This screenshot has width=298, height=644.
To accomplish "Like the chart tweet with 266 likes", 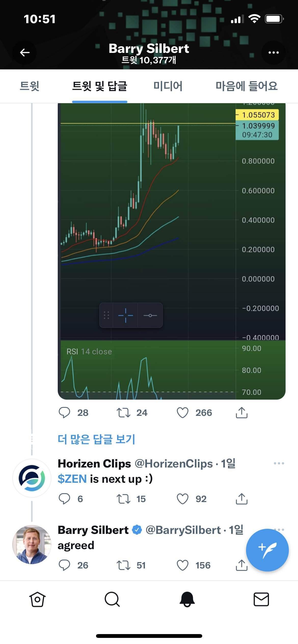I will 183,413.
